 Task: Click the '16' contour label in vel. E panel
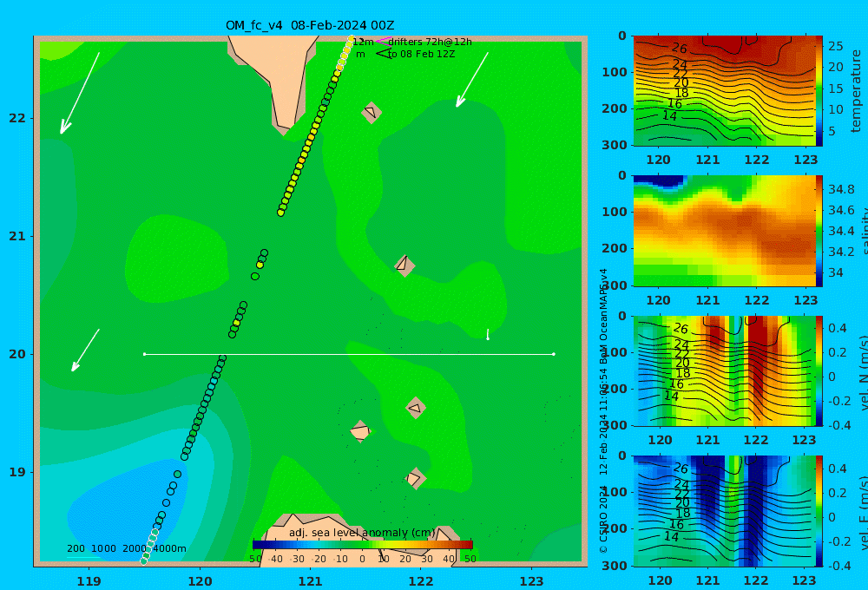tap(676, 524)
